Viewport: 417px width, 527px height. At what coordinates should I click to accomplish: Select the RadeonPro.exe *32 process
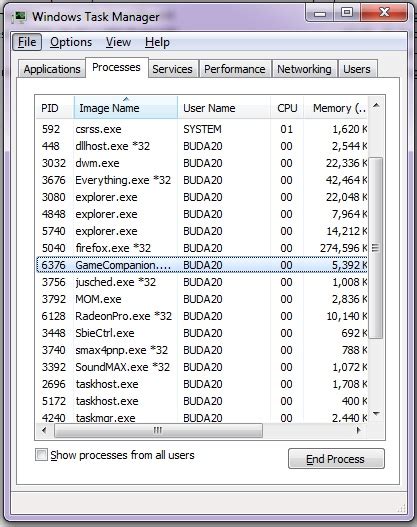202,316
